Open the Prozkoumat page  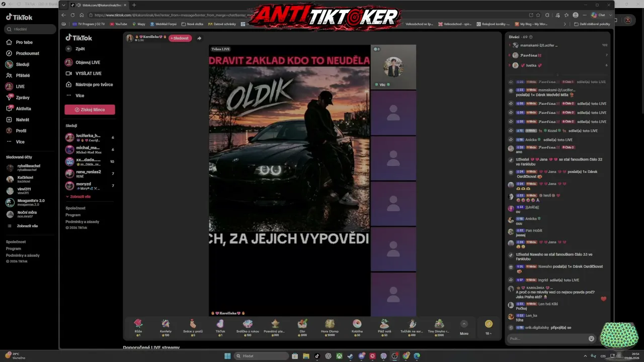[x=22, y=53]
